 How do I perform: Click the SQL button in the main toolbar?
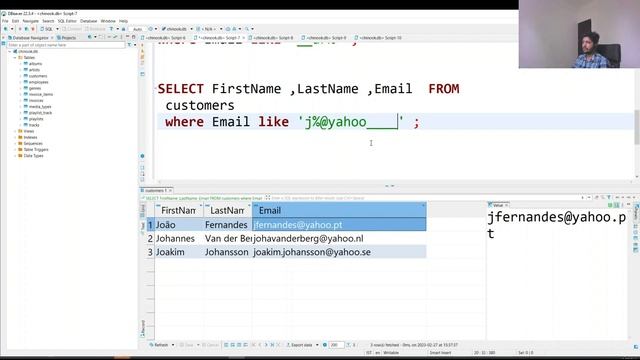pyautogui.click(x=47, y=29)
